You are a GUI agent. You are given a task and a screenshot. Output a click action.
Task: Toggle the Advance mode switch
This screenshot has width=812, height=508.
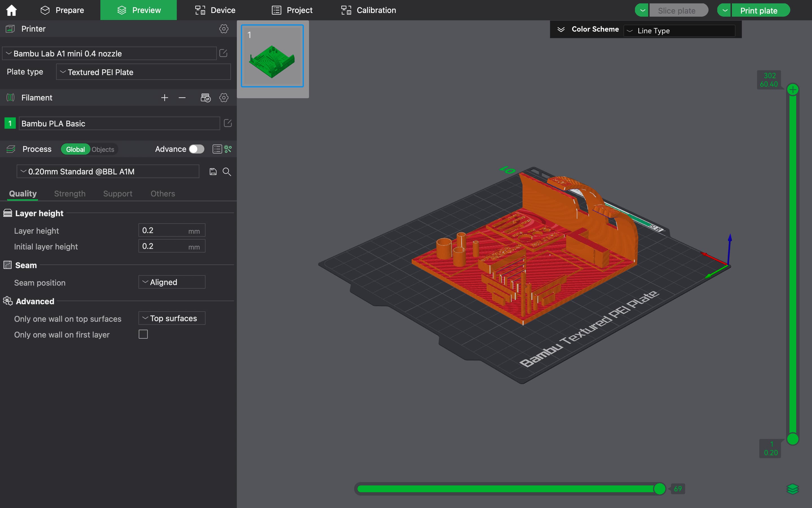[x=197, y=149]
